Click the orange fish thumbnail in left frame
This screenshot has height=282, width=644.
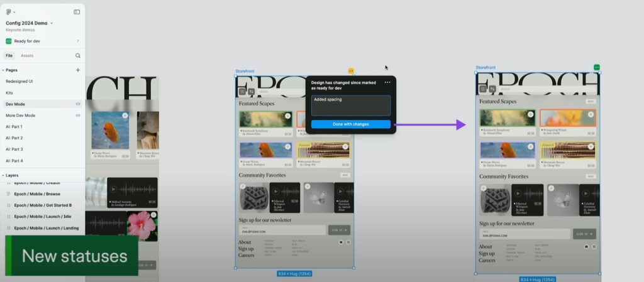[x=110, y=131]
